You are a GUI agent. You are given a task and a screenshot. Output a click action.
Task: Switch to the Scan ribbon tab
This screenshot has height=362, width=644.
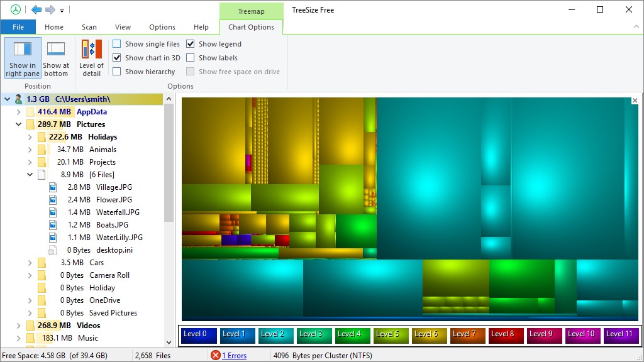pyautogui.click(x=89, y=27)
